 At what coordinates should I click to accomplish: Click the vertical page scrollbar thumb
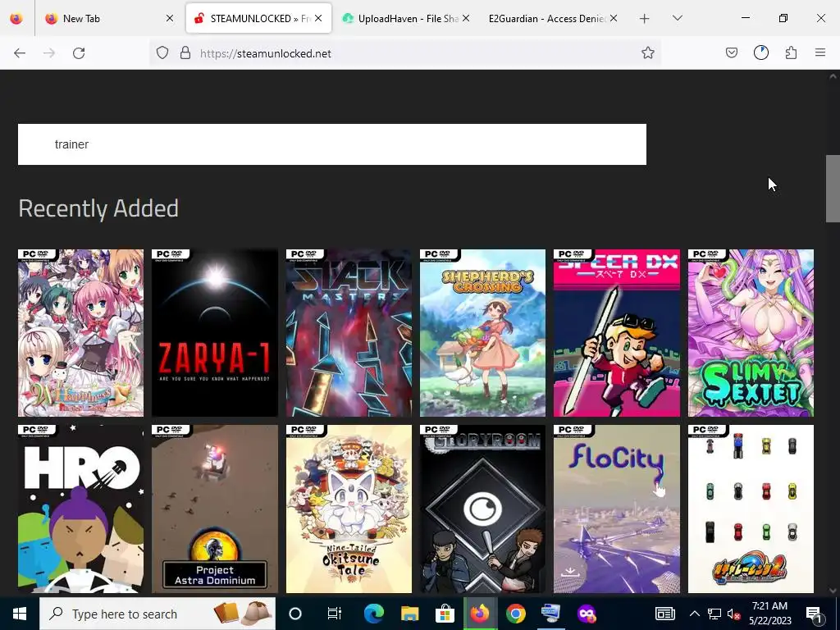click(x=833, y=189)
